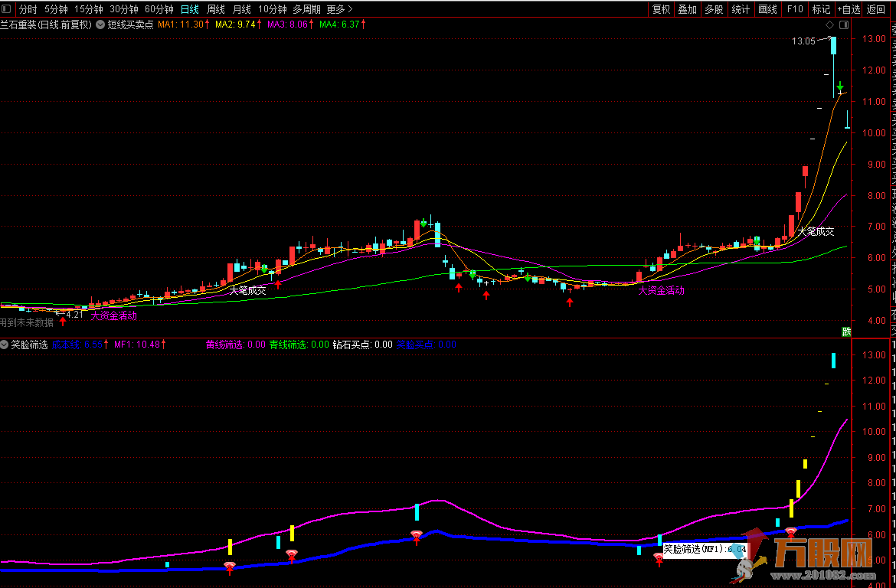The height and width of the screenshot is (588, 896).
Task: Open F10 company information
Action: click(x=795, y=9)
